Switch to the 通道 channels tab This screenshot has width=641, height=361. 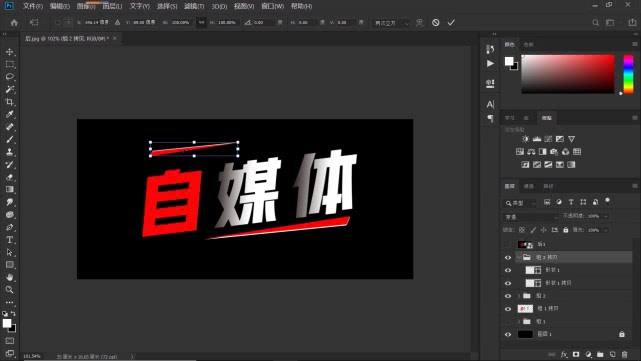pos(529,186)
